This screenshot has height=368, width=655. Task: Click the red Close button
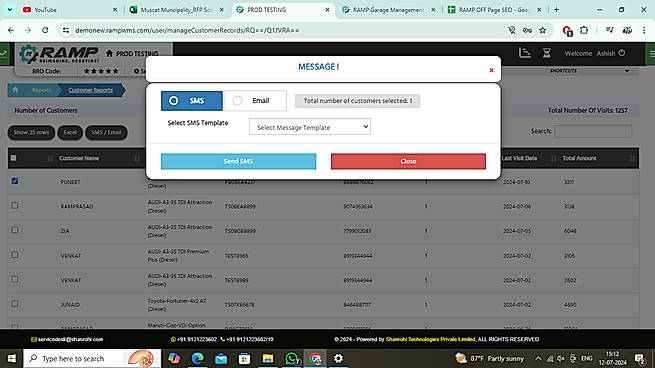[408, 161]
